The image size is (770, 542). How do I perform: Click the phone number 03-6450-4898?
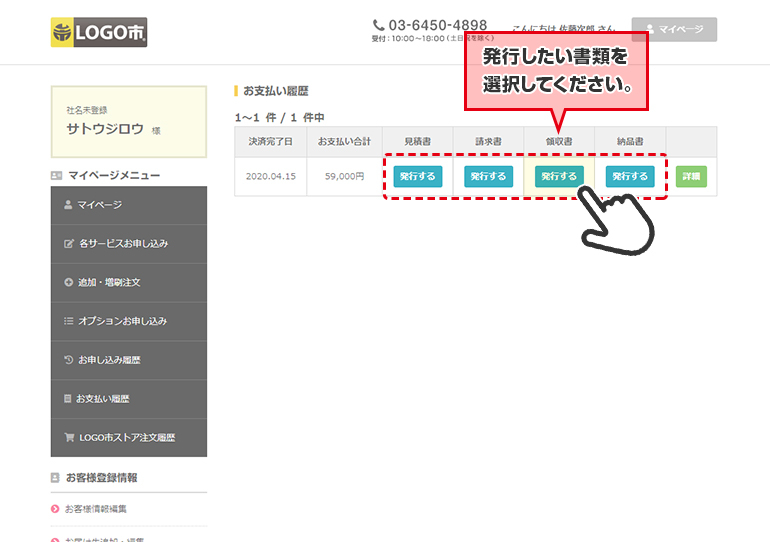point(438,25)
